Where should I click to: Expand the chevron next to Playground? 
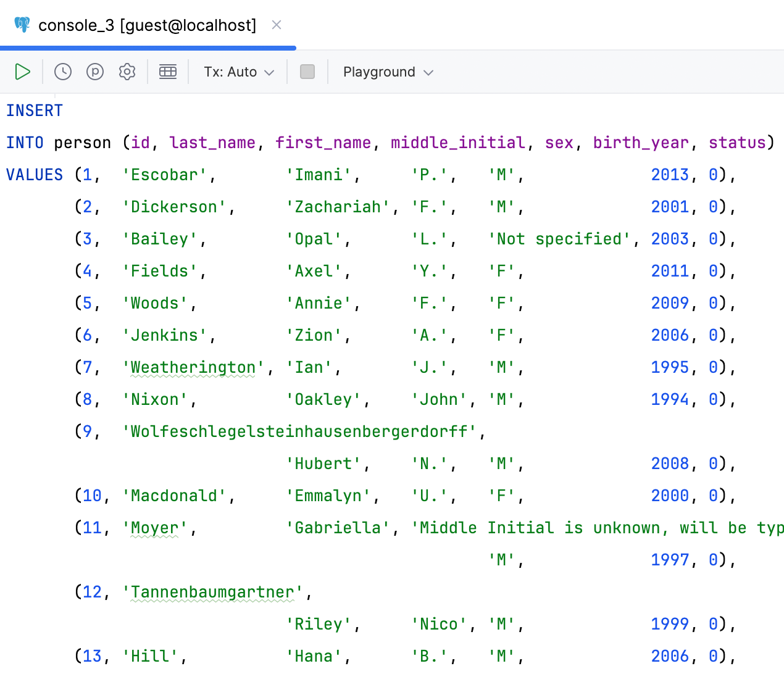[x=428, y=72]
